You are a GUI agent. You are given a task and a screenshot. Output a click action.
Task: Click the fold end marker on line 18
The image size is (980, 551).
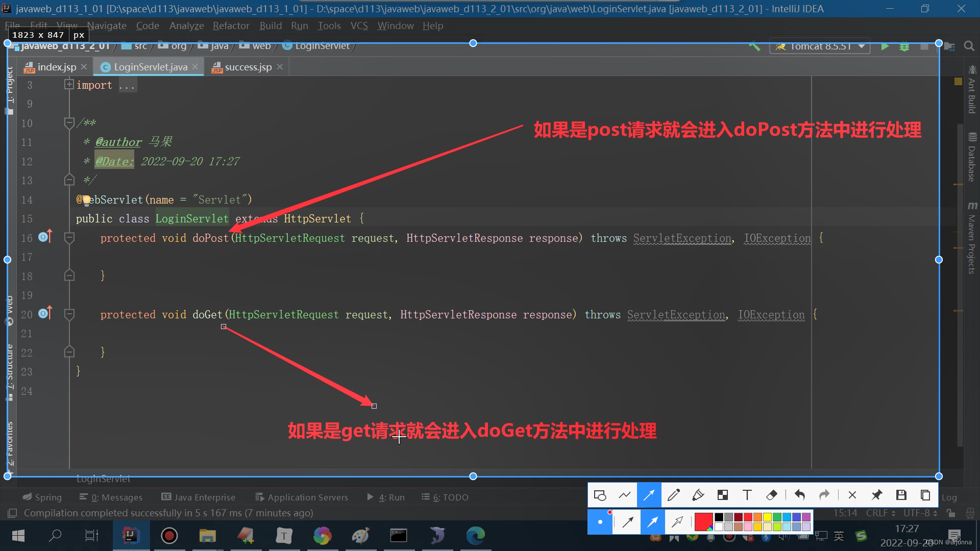coord(69,275)
